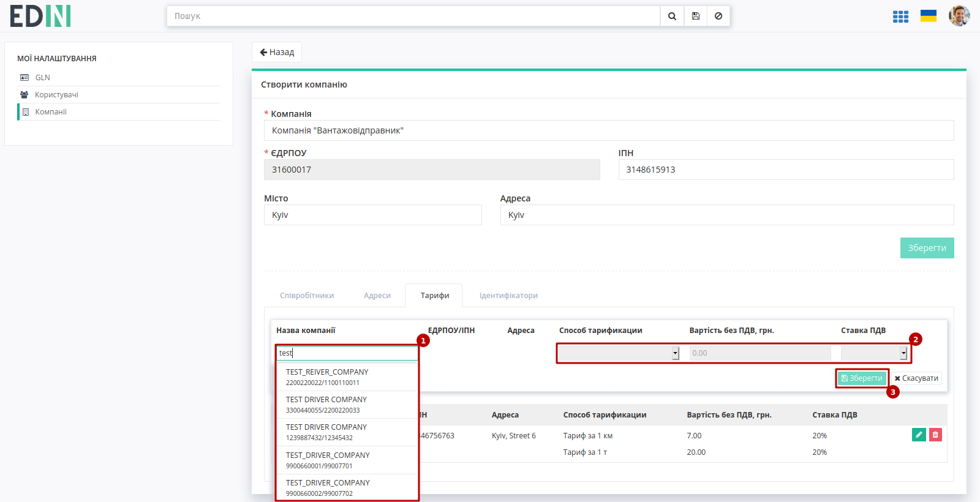Click the EDIN logo
Viewport: 980px width, 502px height.
[40, 16]
